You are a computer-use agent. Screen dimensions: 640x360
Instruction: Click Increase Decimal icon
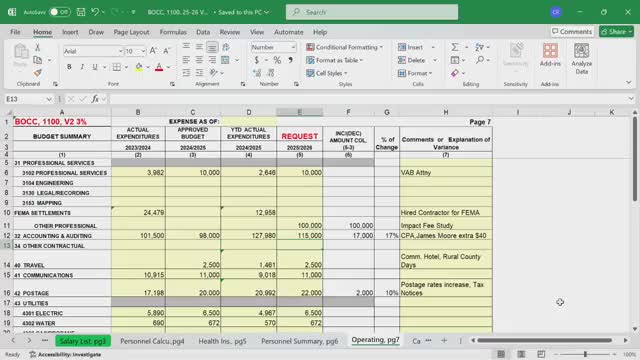click(x=257, y=73)
